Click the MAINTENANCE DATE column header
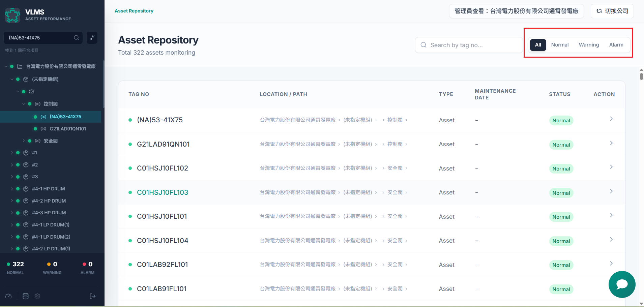Screen dimensions: 644x307 coord(495,94)
